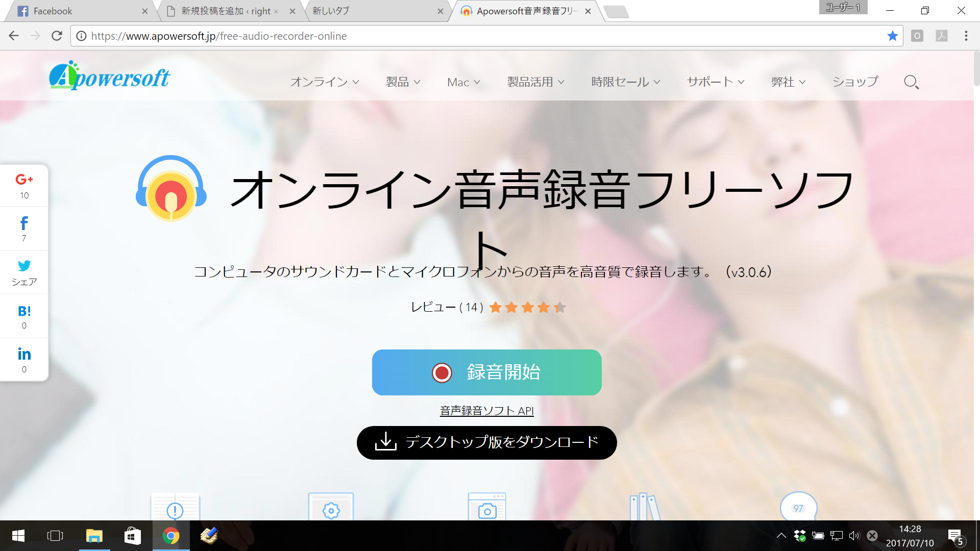The height and width of the screenshot is (551, 980).
Task: Open the サポート dropdown menu
Action: click(715, 82)
